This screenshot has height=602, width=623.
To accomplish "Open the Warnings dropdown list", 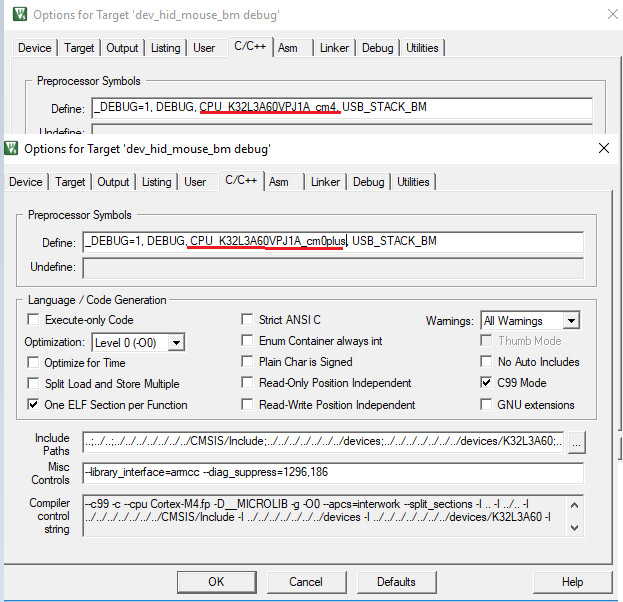I will point(570,321).
